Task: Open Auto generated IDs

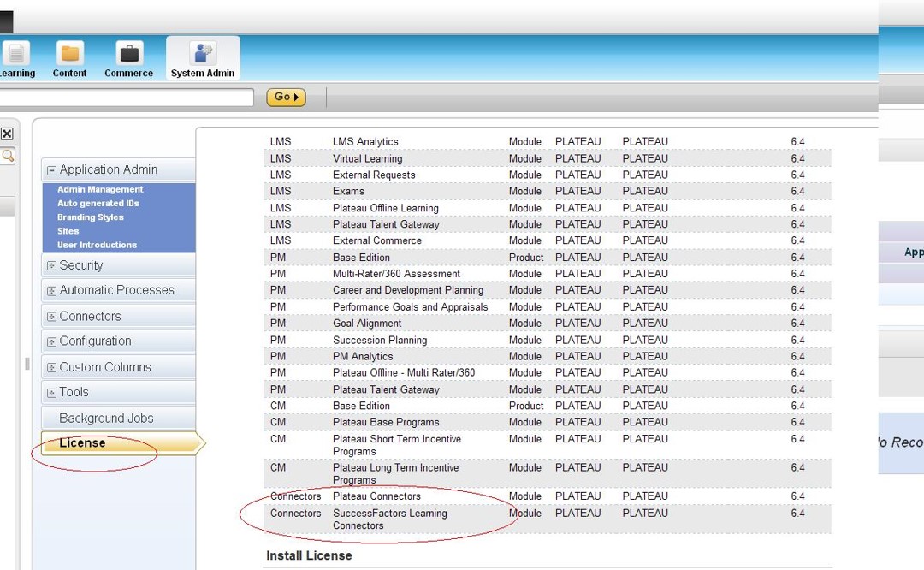Action: [x=98, y=204]
